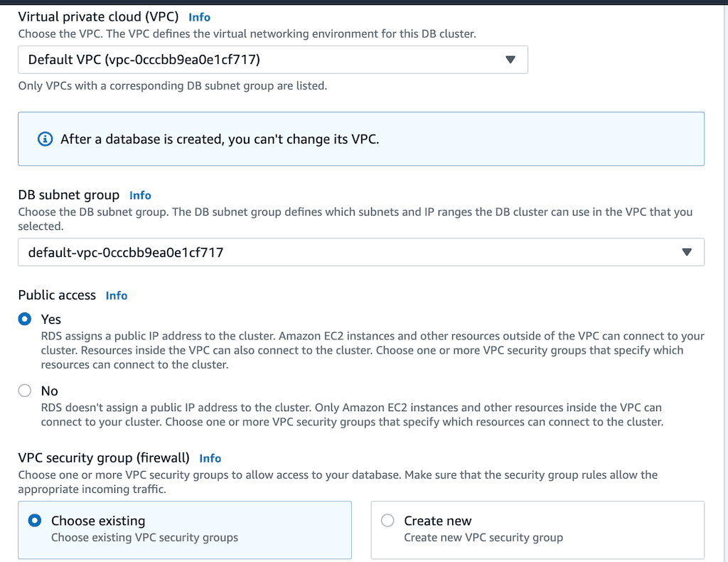Image resolution: width=728 pixels, height=562 pixels.
Task: Open the DB subnet group dropdown
Action: click(x=361, y=252)
